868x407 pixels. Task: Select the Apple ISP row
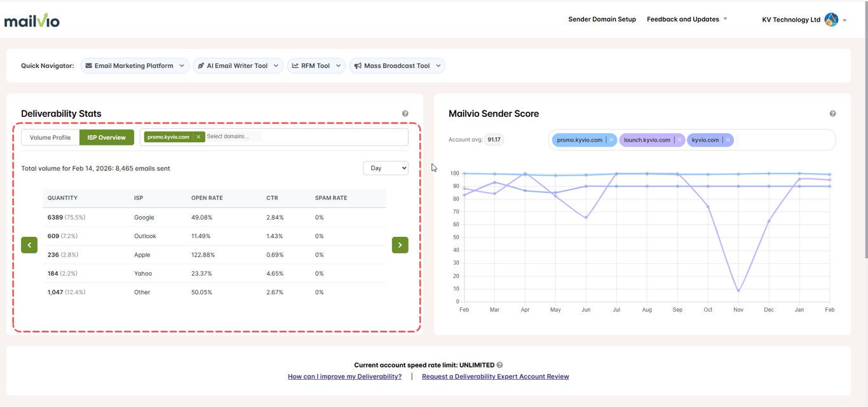(215, 255)
